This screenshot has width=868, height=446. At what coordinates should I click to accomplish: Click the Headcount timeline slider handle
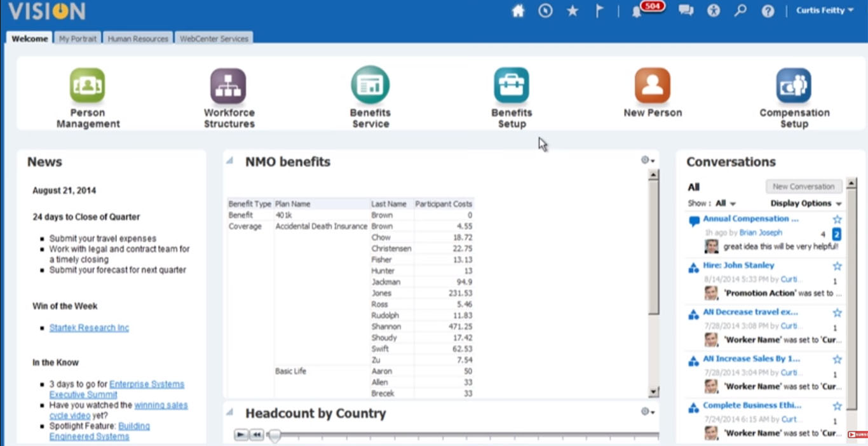tap(274, 436)
